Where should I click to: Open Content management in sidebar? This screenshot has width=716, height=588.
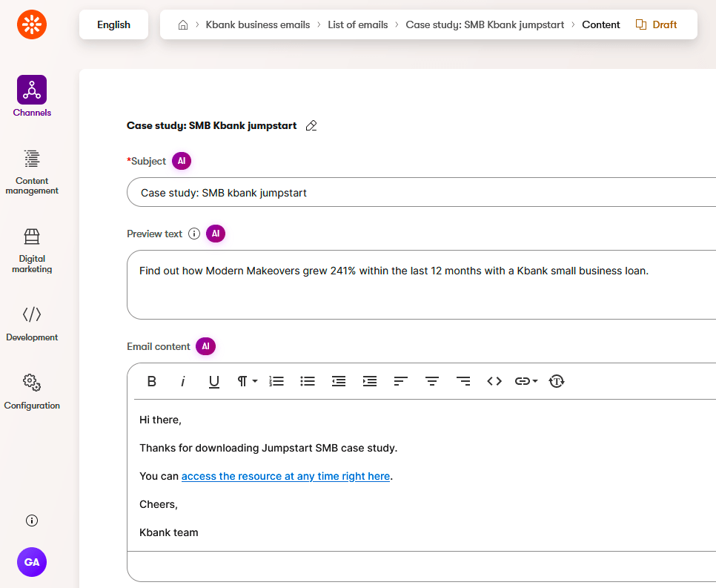click(32, 172)
